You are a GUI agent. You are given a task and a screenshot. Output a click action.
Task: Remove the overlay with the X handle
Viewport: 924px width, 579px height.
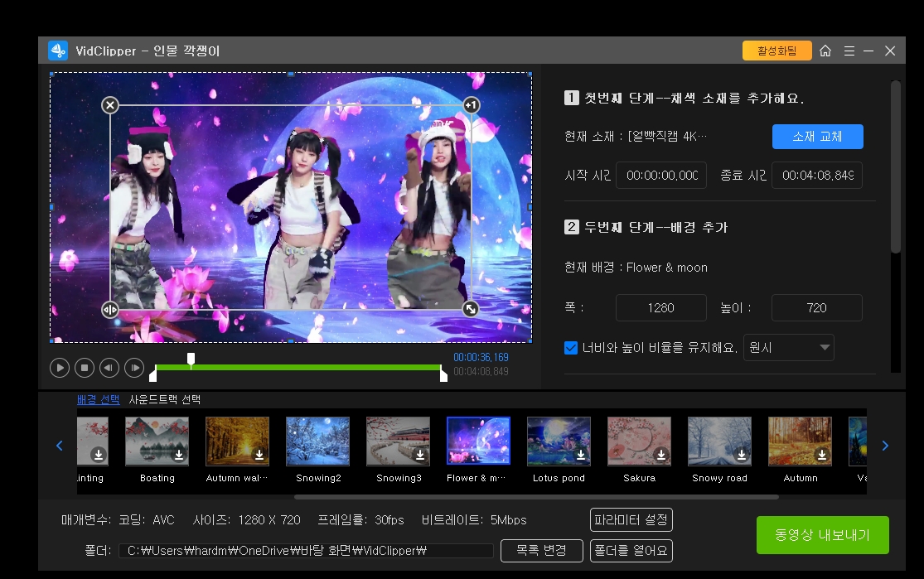(110, 105)
